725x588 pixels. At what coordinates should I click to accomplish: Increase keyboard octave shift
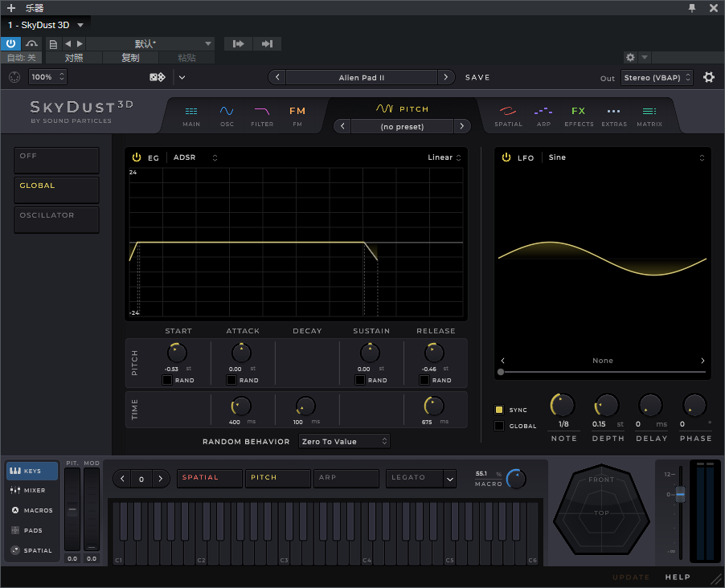click(161, 479)
